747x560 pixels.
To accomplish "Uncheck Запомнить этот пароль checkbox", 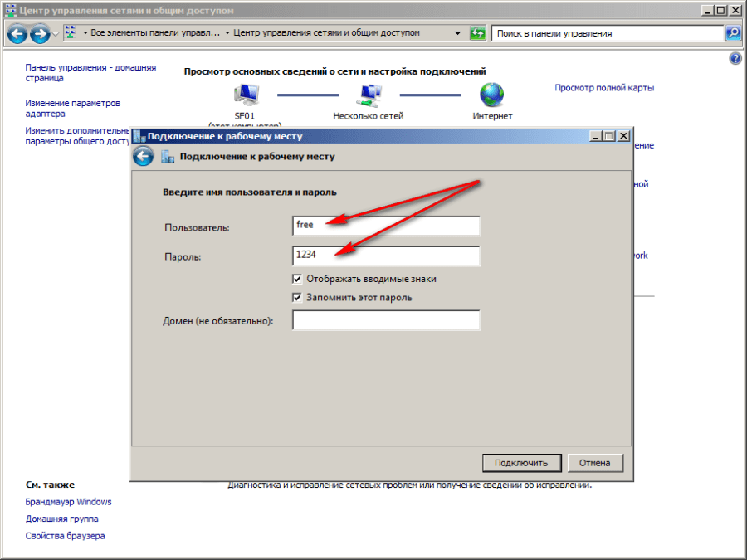I will 298,297.
